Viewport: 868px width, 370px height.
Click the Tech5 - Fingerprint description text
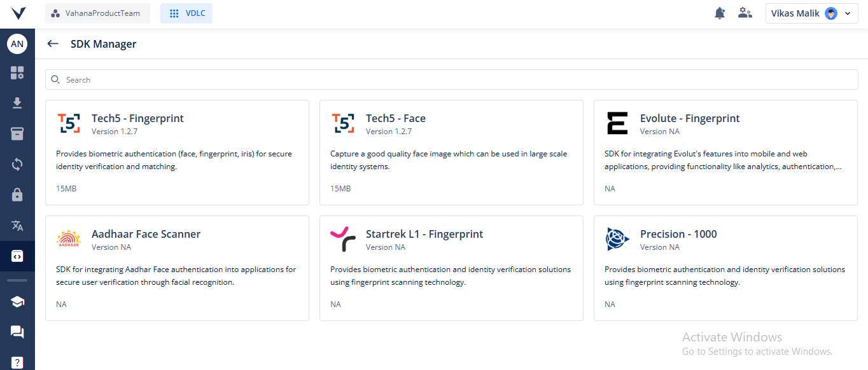pos(174,160)
